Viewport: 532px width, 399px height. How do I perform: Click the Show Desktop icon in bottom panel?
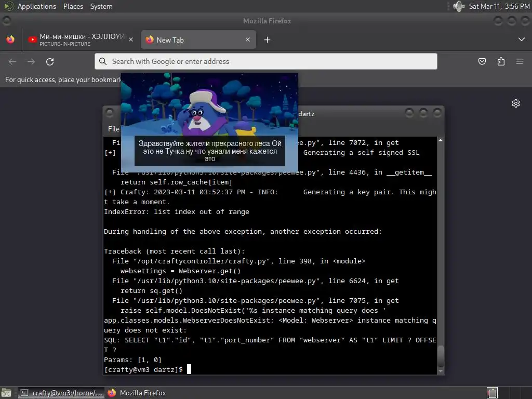click(x=6, y=393)
